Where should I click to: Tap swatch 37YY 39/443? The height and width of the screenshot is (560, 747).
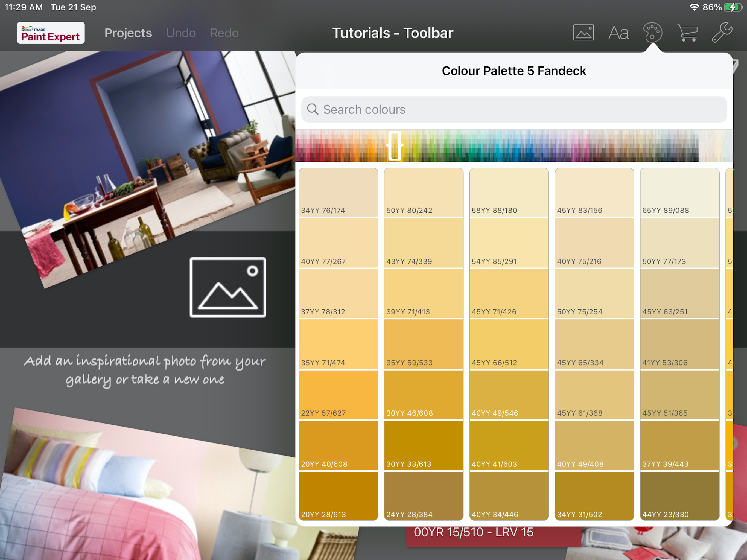[679, 445]
